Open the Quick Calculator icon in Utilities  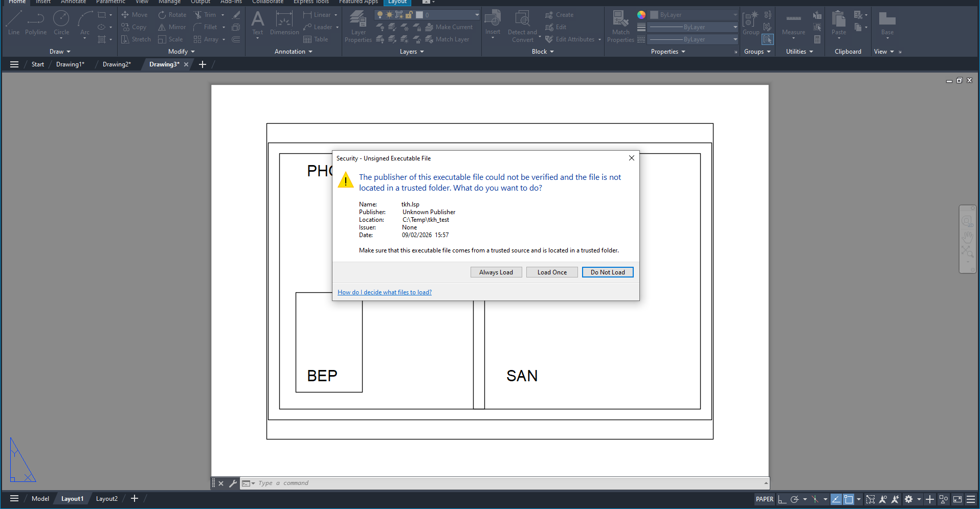[x=817, y=39]
